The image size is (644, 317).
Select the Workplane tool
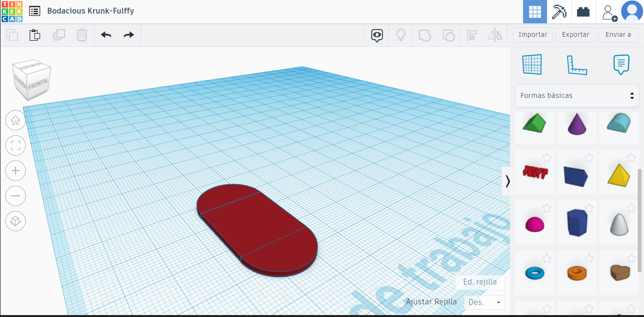pos(532,64)
